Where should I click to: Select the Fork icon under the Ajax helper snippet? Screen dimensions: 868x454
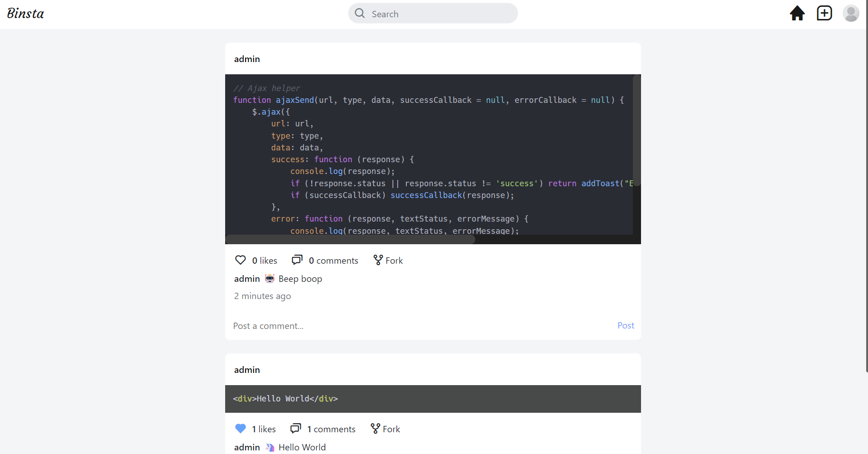click(x=378, y=260)
